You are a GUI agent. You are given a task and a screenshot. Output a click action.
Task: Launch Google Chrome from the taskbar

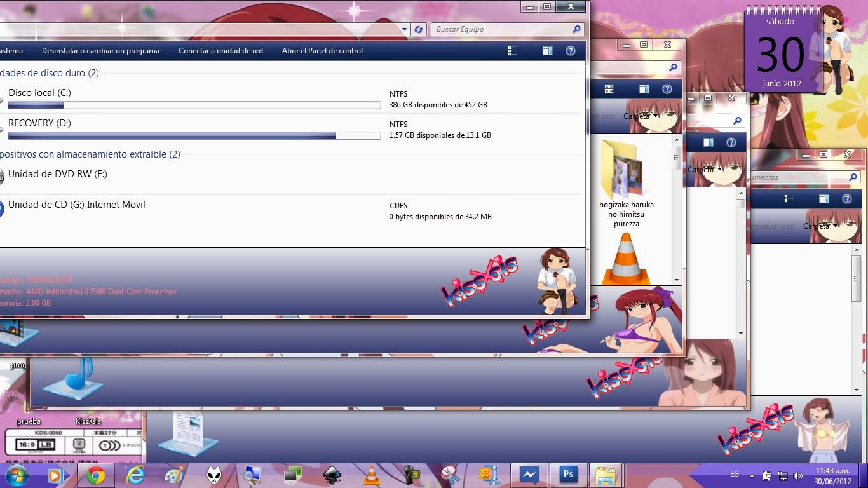tap(96, 475)
